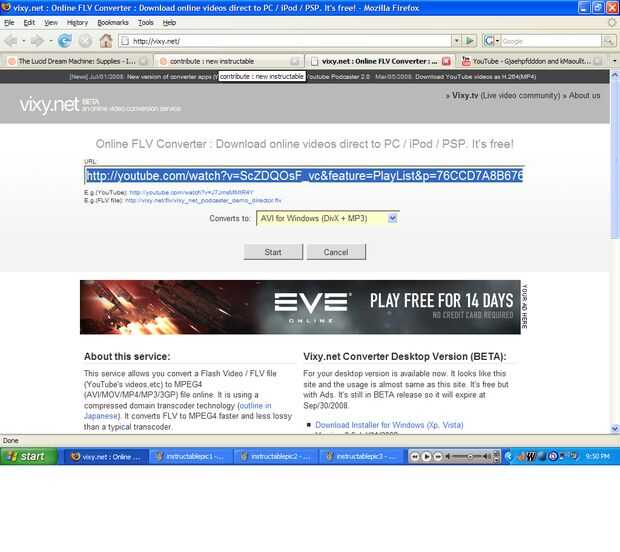Screen dimensions: 620x552
Task: Open the About us link
Action: [584, 95]
